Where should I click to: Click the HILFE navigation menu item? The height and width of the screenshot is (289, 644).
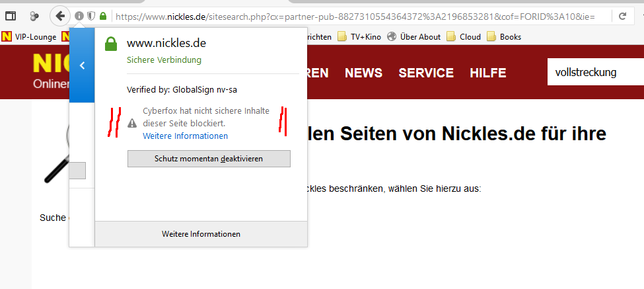pyautogui.click(x=488, y=73)
